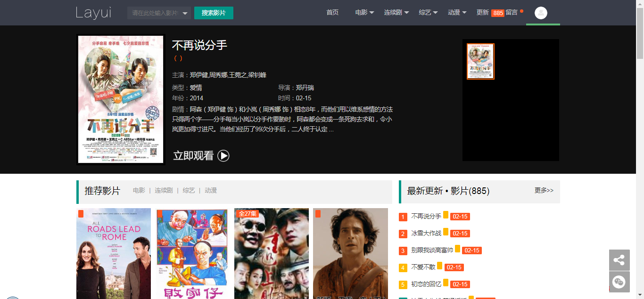Click yellow tag beside 初恋的回忆
The height and width of the screenshot is (299, 644).
click(446, 283)
